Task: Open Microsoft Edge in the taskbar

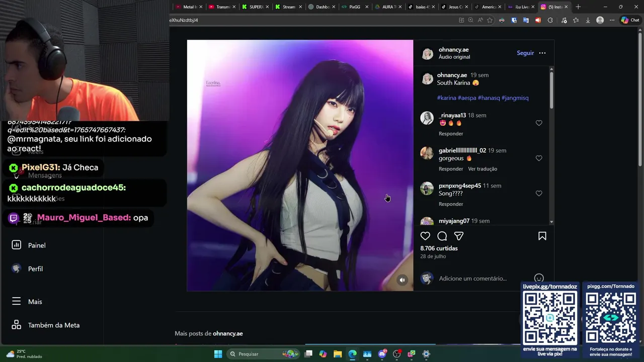Action: (352, 354)
